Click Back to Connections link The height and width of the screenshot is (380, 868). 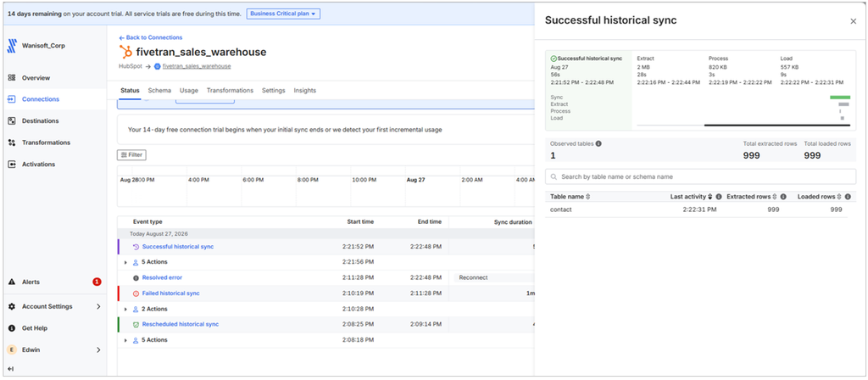pos(151,37)
